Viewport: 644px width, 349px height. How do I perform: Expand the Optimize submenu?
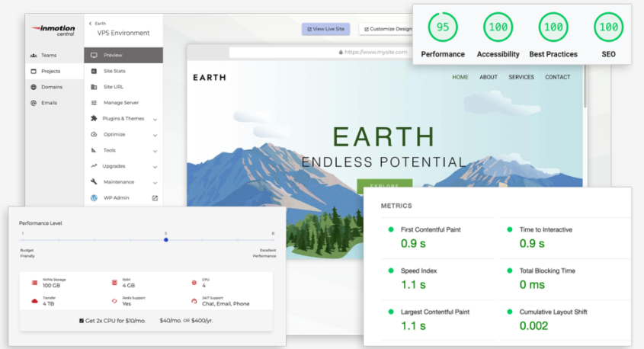(x=155, y=135)
